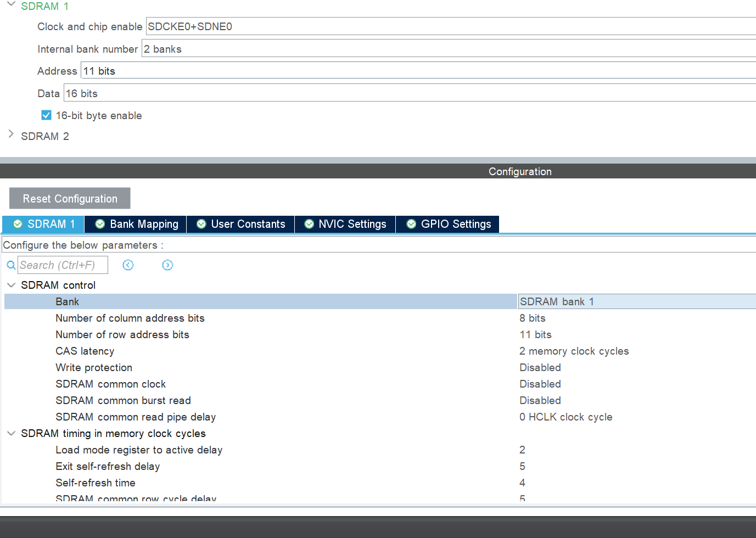Uncheck the 16-bit byte enable checkbox

(x=46, y=115)
